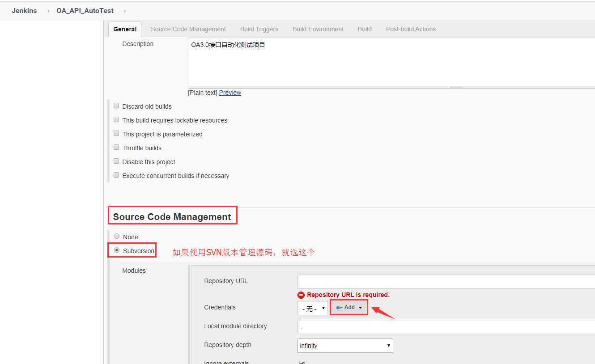The width and height of the screenshot is (595, 364).
Task: Click the [Plain text] label
Action: tap(203, 93)
